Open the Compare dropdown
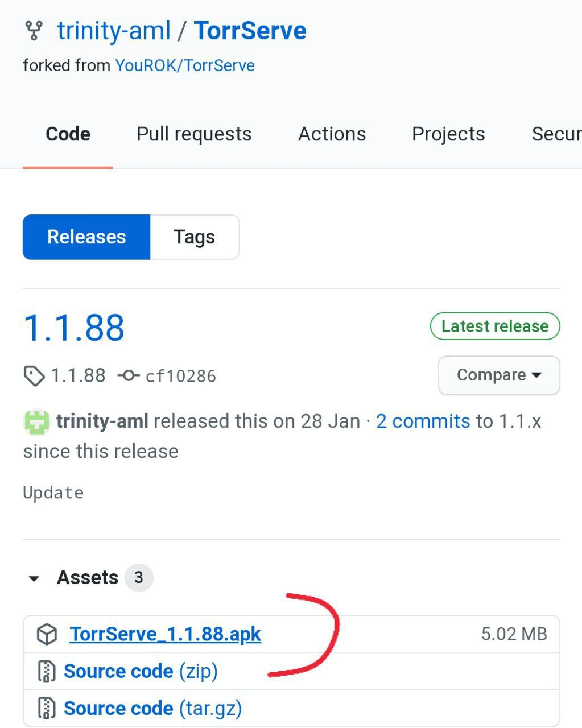This screenshot has height=728, width=582. 499,375
